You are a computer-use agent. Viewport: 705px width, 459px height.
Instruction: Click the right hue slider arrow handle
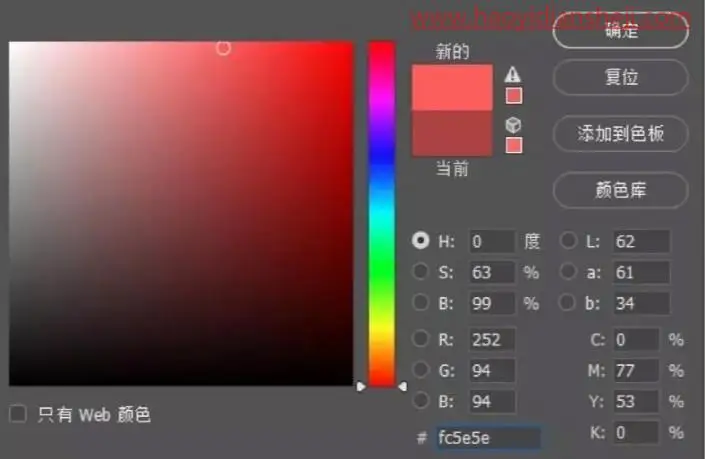click(x=403, y=386)
